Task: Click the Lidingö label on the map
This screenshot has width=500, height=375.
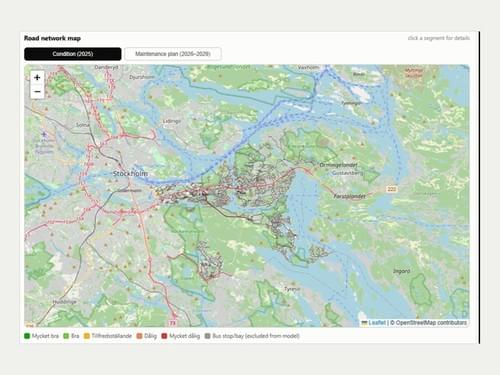Action: 172,121
